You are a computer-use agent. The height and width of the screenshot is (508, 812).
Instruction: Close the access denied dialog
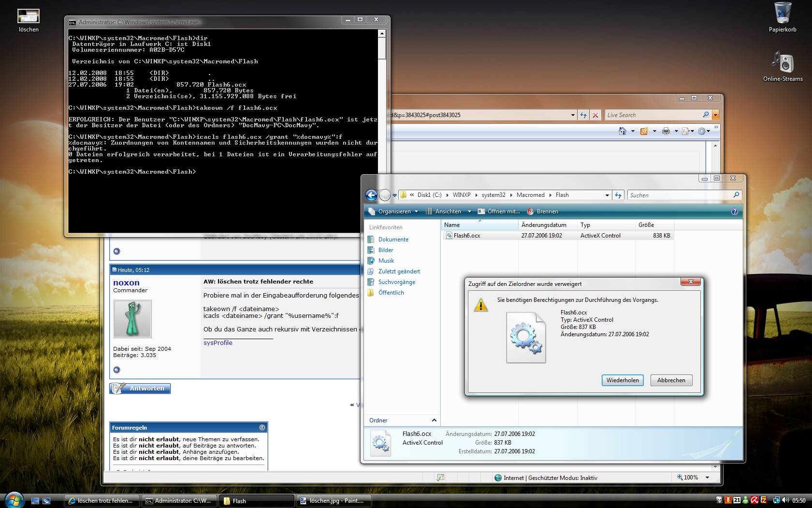[x=691, y=282]
